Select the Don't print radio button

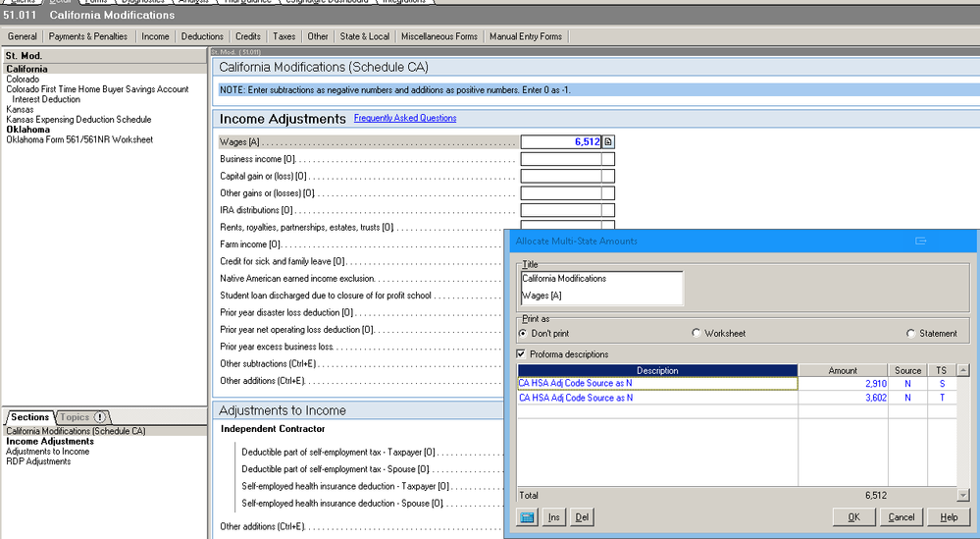[x=523, y=333]
